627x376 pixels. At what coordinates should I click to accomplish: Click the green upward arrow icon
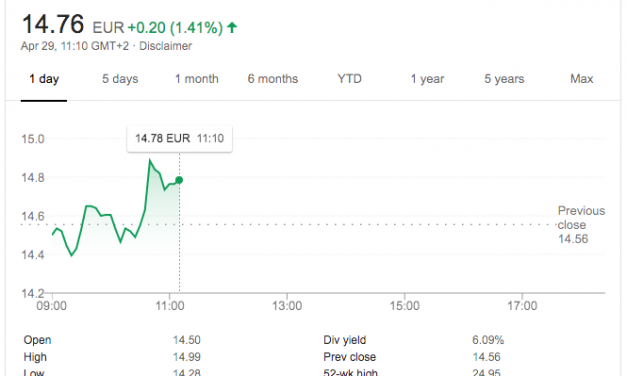pyautogui.click(x=232, y=28)
